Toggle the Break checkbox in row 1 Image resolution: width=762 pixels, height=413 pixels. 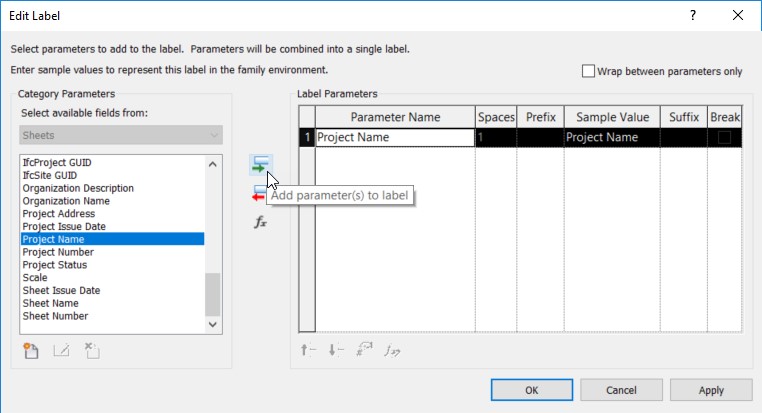pyautogui.click(x=724, y=138)
